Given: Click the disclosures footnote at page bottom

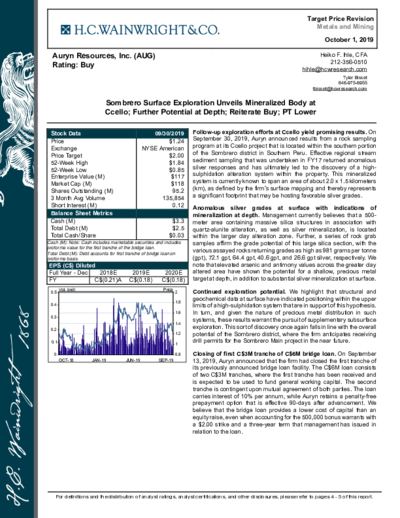Looking at the screenshot, I should coord(214,497).
